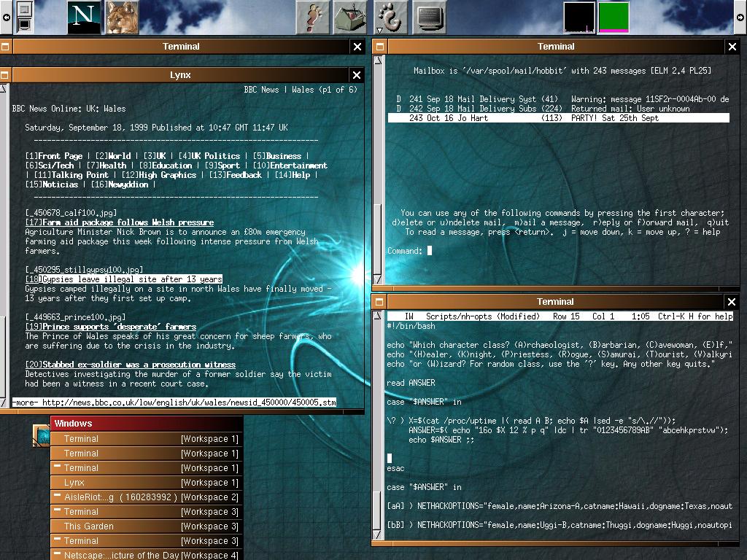The image size is (747, 560).
Task: Follow the [14]Help link in Lynx
Action: [x=292, y=175]
